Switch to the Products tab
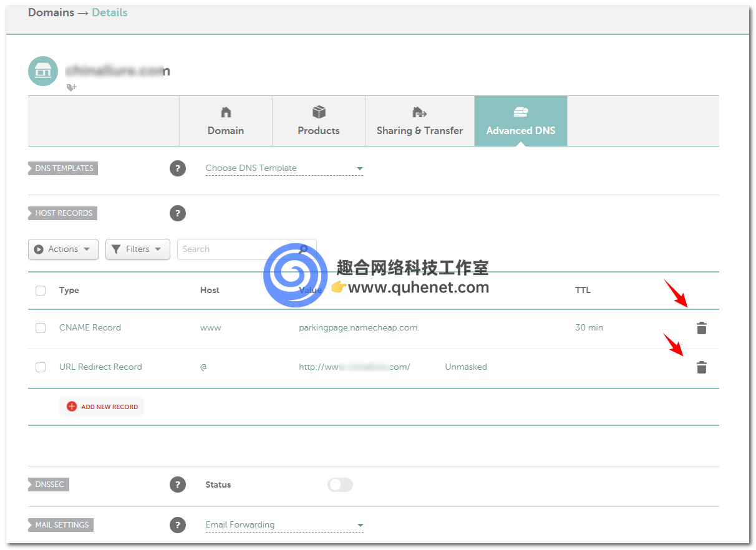756x550 pixels. 319,121
